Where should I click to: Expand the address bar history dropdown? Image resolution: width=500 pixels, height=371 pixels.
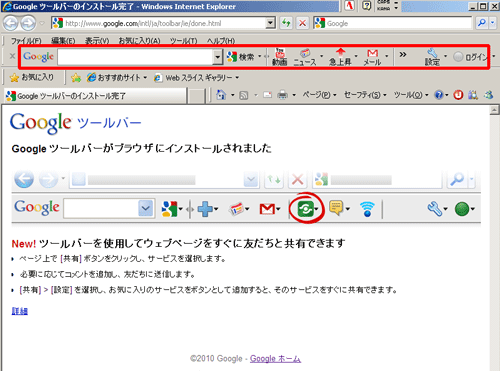pyautogui.click(x=271, y=23)
